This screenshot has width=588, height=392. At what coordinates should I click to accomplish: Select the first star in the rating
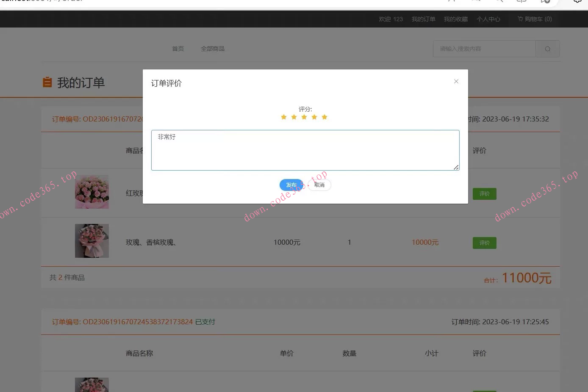click(x=284, y=117)
